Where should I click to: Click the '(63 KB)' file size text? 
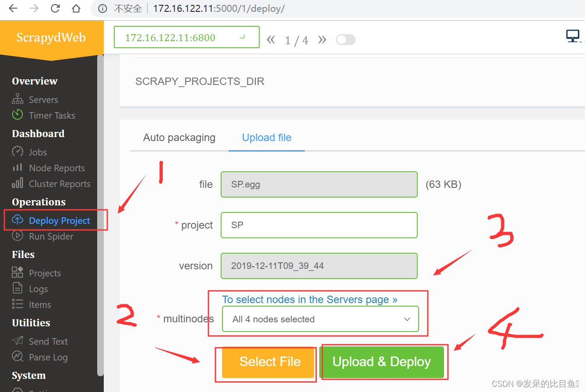444,184
